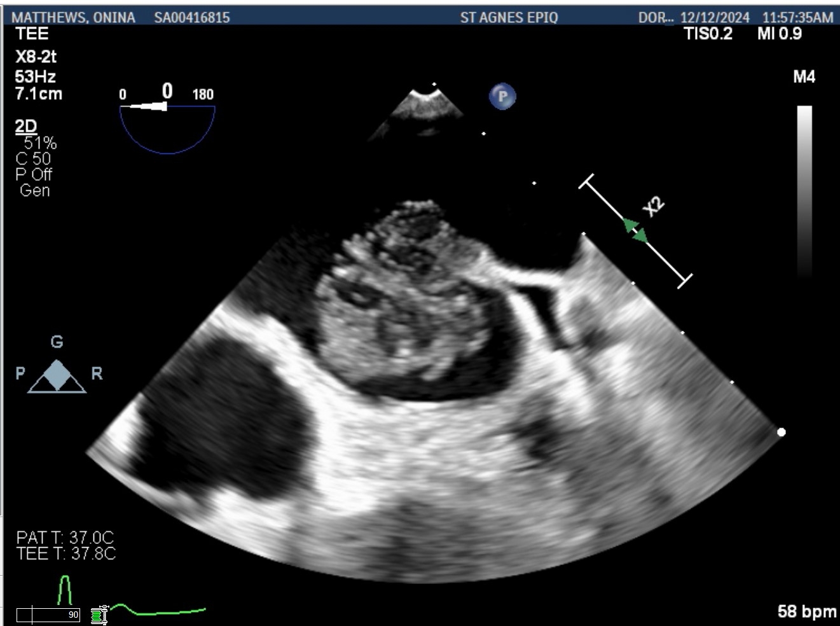This screenshot has height=626, width=840.
Task: Click the blue P orientation marker
Action: (502, 97)
